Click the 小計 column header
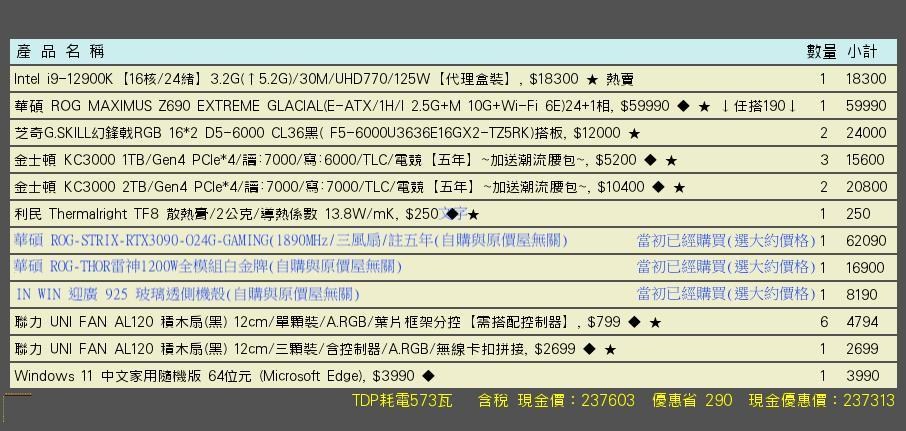The height and width of the screenshot is (431, 906). coord(862,51)
